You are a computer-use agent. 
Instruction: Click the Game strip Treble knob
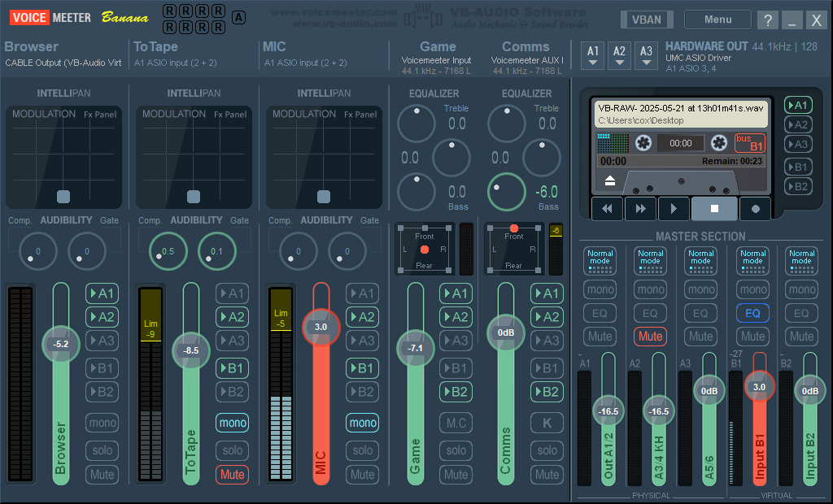[x=416, y=124]
